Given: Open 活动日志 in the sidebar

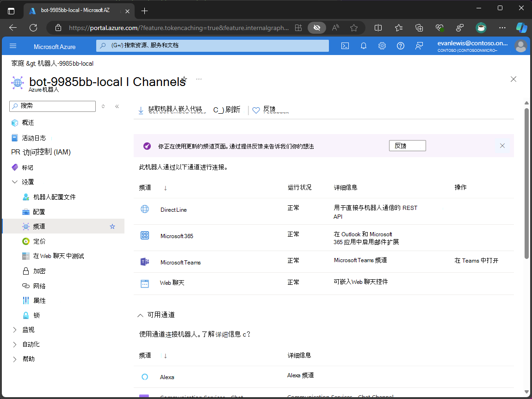Looking at the screenshot, I should 34,138.
